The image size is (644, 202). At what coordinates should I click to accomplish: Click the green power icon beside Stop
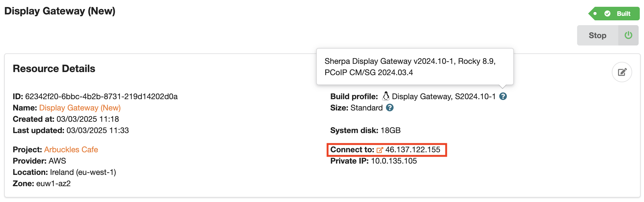[x=628, y=35]
